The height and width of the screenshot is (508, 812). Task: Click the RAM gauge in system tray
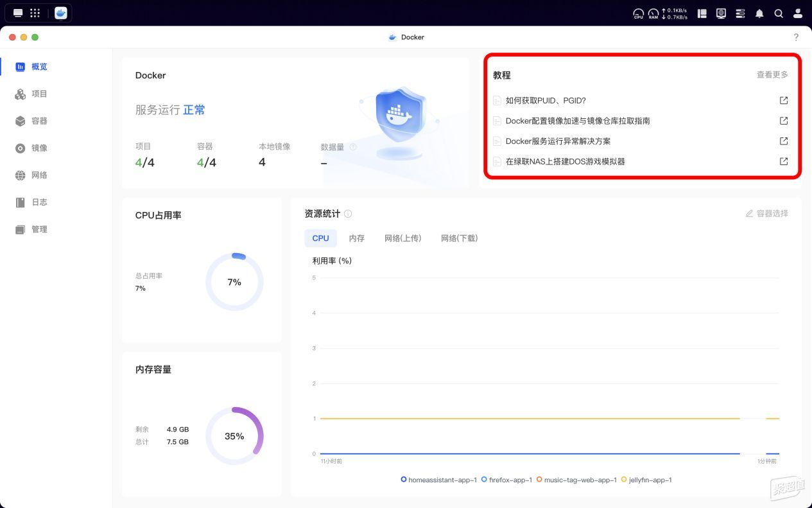click(653, 13)
